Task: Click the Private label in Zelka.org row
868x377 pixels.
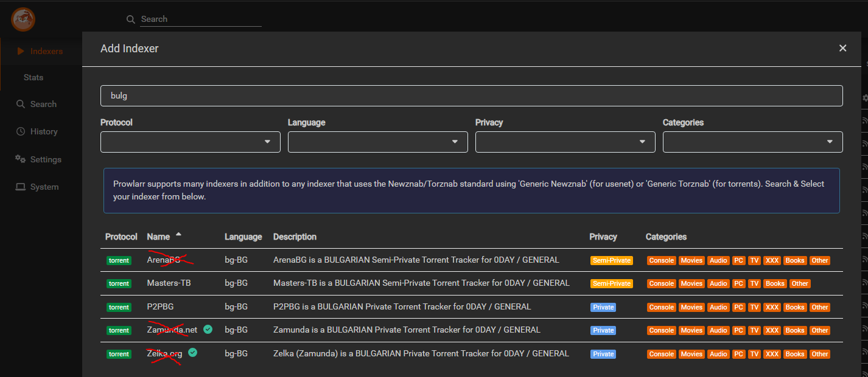Action: (x=603, y=354)
